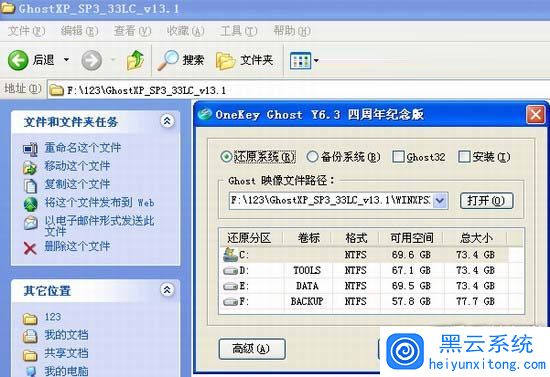The height and width of the screenshot is (377, 550).
Task: Click the email this file envelope icon
Action: pos(31,223)
